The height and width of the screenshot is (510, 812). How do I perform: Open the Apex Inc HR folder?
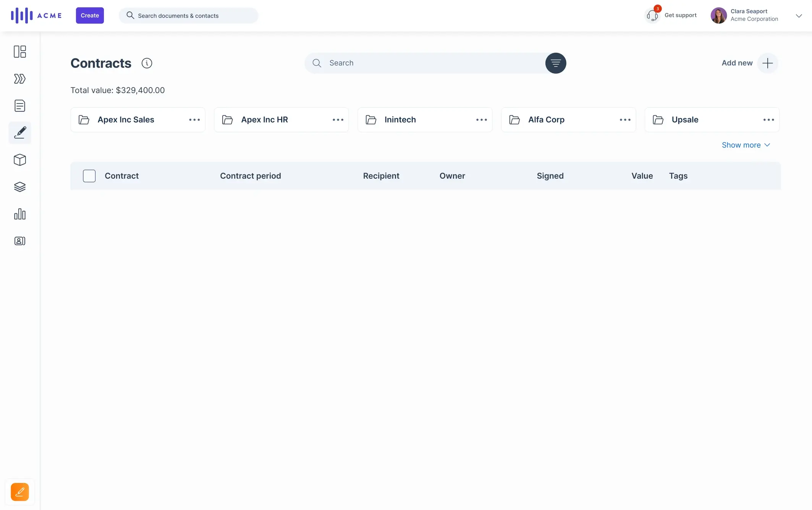[x=264, y=119]
